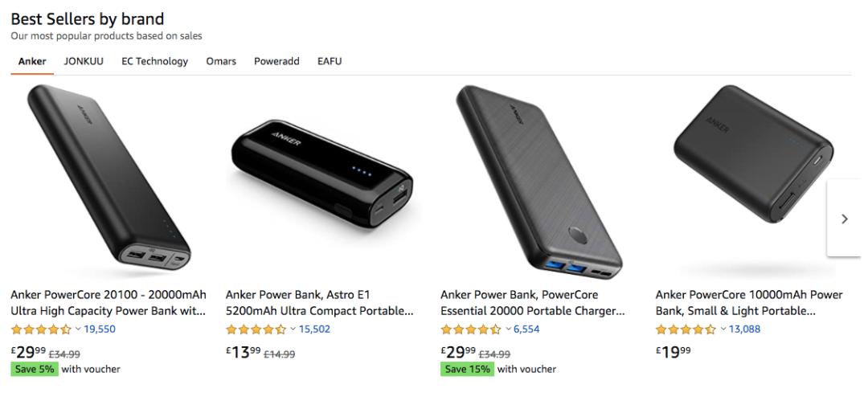Expand rating breakdown for Astro E1
The width and height of the screenshot is (868, 401).
point(293,329)
